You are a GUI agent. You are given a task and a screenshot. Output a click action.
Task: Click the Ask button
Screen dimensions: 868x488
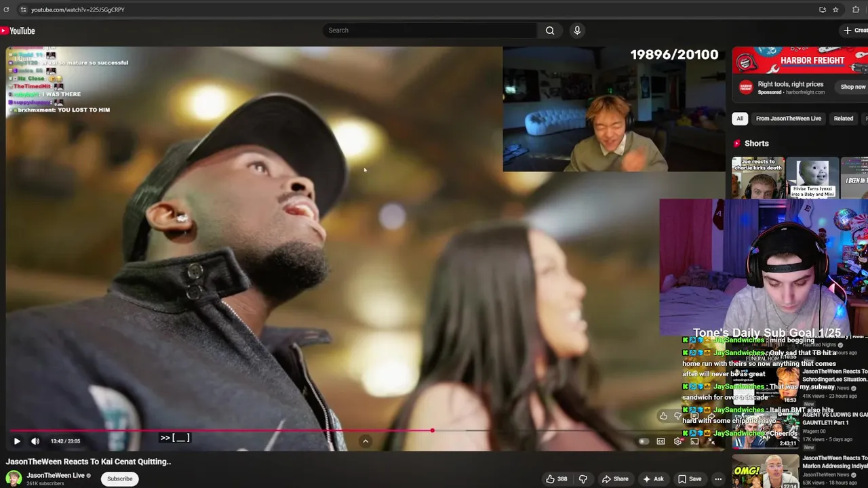653,479
